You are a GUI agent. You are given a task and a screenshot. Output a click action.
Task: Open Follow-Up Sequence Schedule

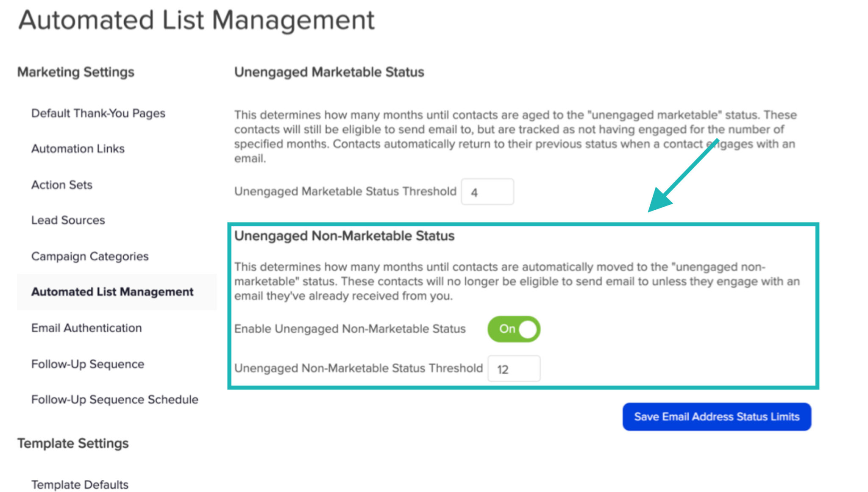(x=115, y=400)
